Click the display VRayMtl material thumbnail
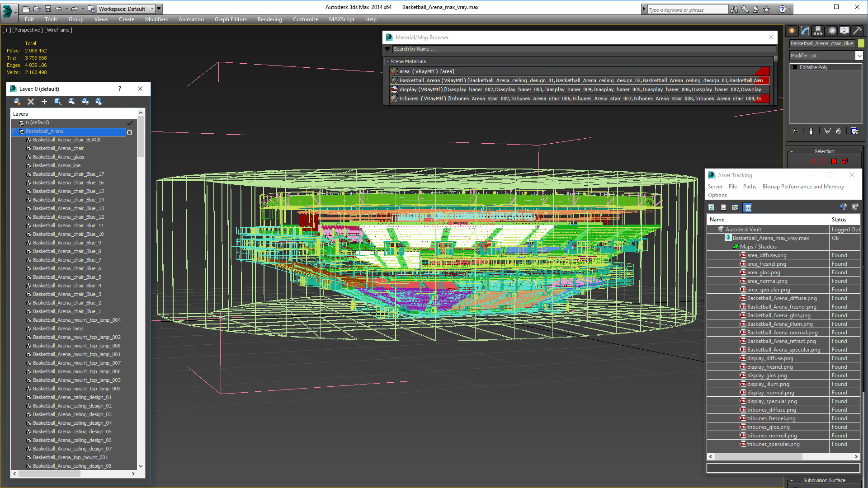Screen dimensions: 868x488 coord(394,89)
